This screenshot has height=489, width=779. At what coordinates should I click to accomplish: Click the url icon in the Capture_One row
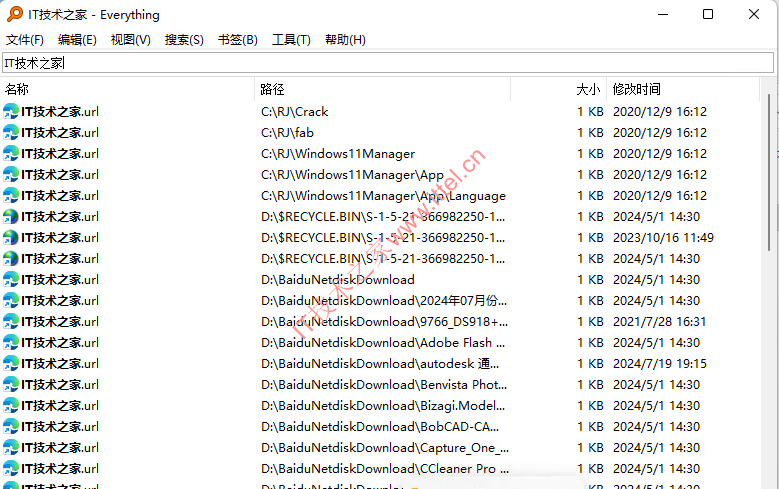(x=10, y=448)
